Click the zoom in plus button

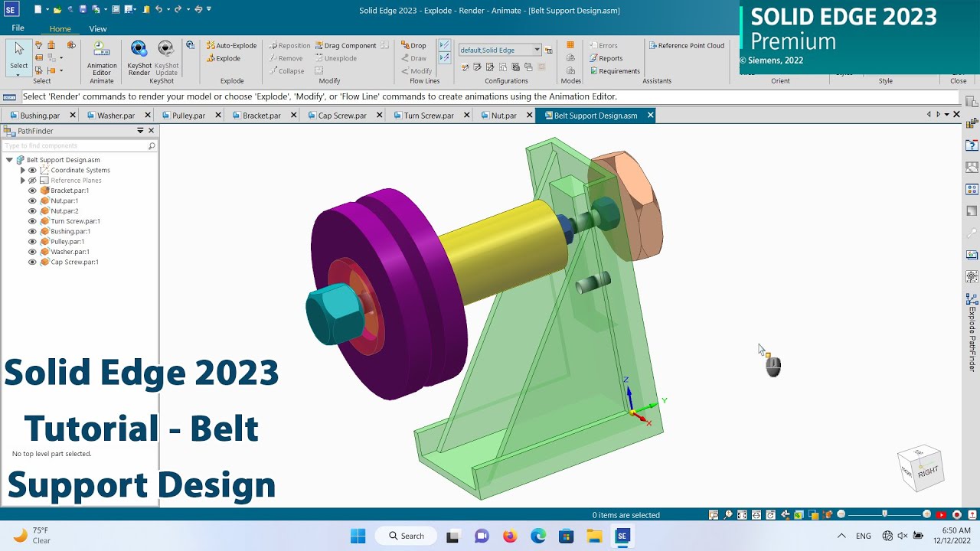click(x=927, y=515)
